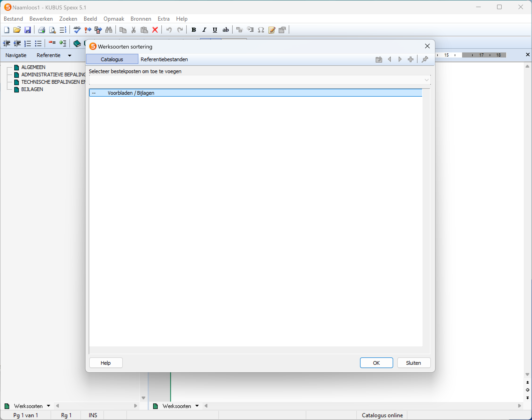Toggle italic formatting

pyautogui.click(x=204, y=30)
